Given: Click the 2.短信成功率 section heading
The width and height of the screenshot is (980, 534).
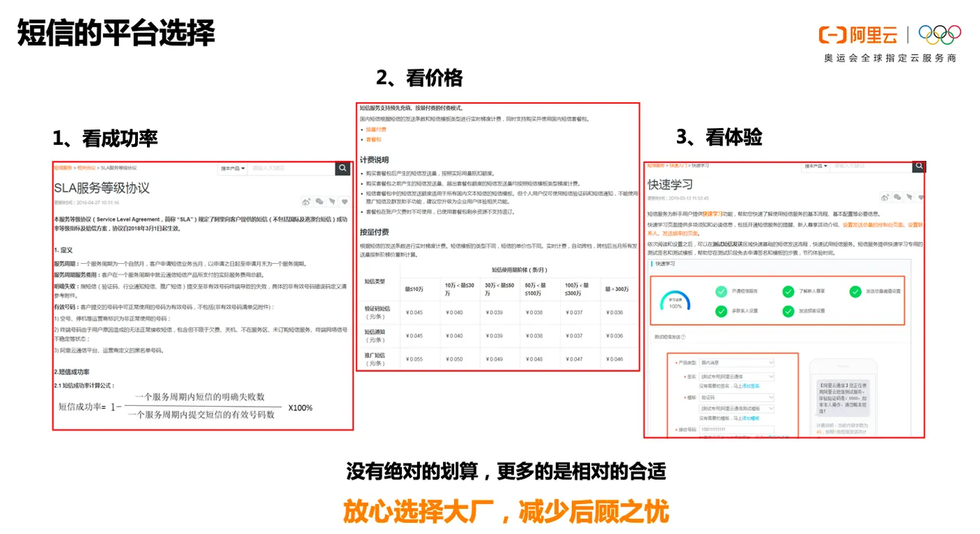Looking at the screenshot, I should click(x=71, y=372).
